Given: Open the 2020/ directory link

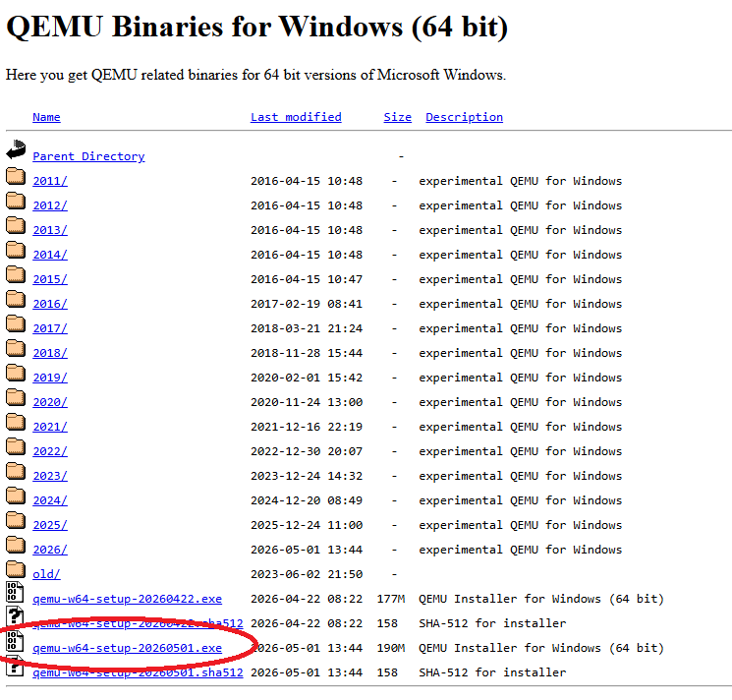Looking at the screenshot, I should pyautogui.click(x=50, y=402).
